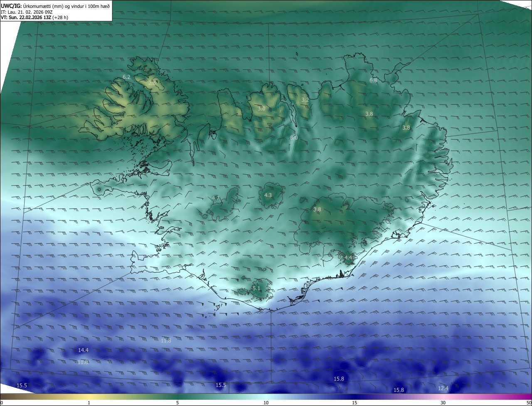Image resolution: width=532 pixels, height=406 pixels.
Task: Click the "8.0" value label on the map
Action: (x=294, y=138)
